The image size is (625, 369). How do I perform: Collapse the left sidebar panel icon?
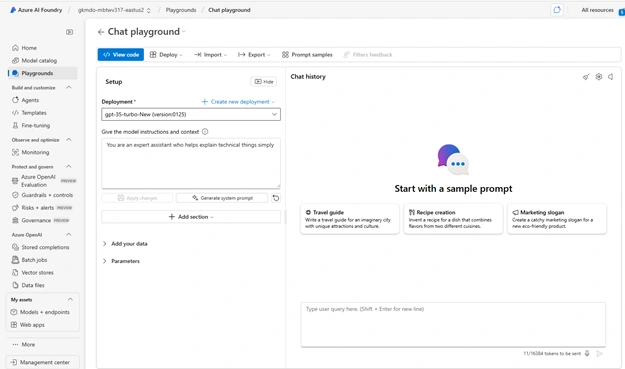[69, 32]
